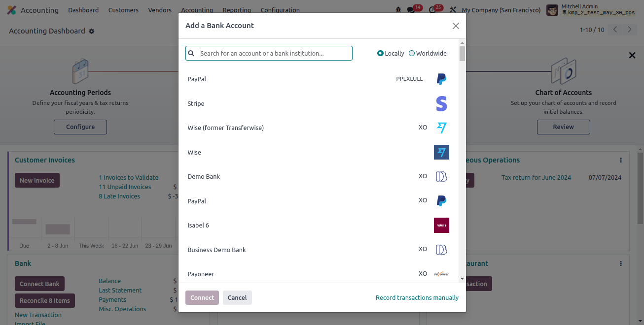Open the Mitchell Admin user menu
The height and width of the screenshot is (325, 644).
591,10
